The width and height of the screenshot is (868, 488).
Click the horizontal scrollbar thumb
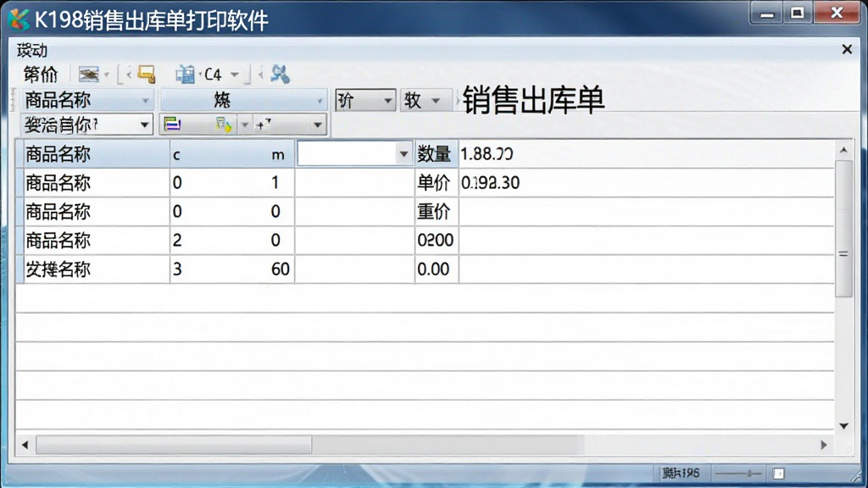click(x=174, y=445)
